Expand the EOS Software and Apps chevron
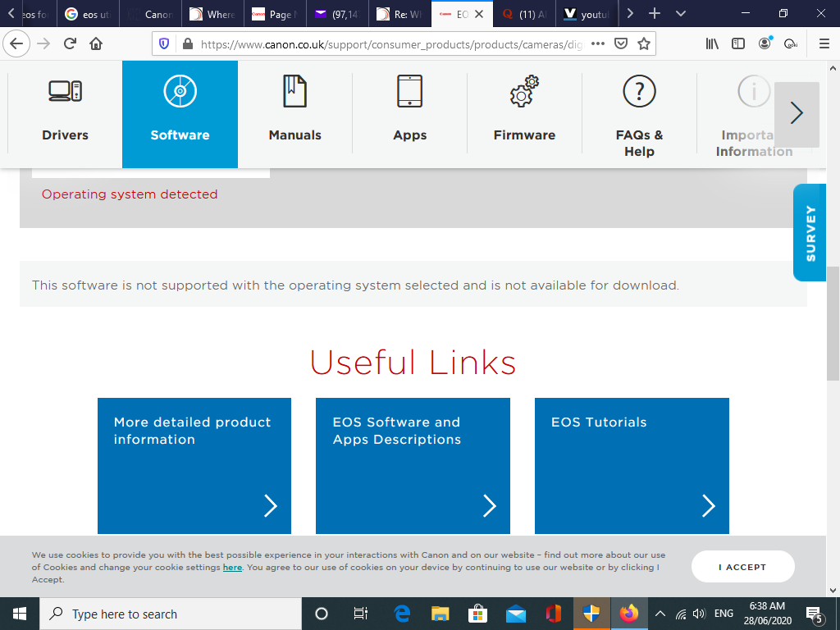The image size is (840, 630). pyautogui.click(x=489, y=506)
